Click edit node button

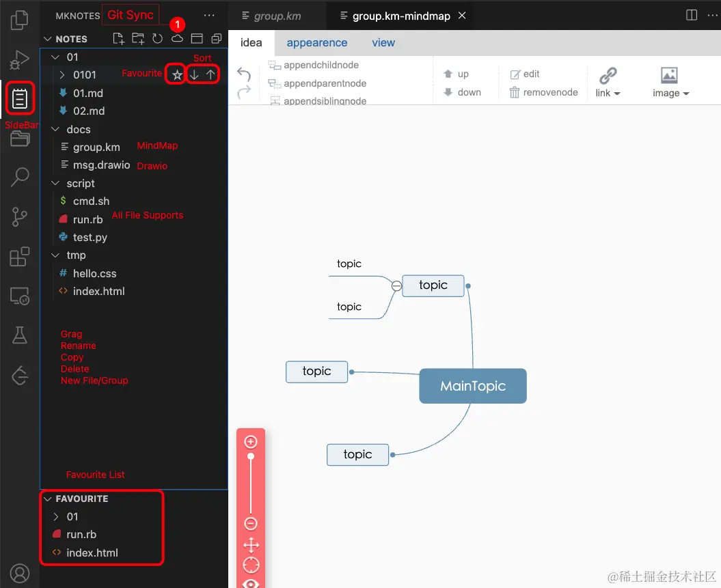pyautogui.click(x=525, y=74)
